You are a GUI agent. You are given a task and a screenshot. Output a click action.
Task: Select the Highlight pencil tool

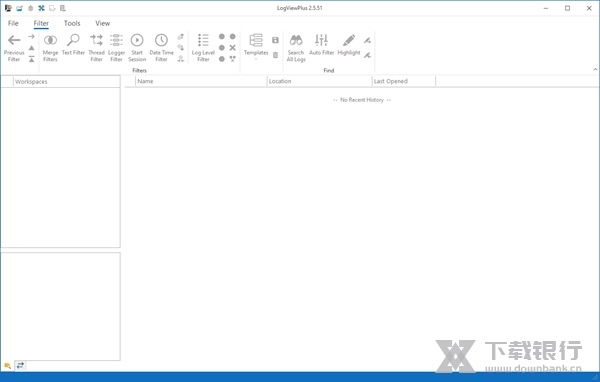coord(349,40)
